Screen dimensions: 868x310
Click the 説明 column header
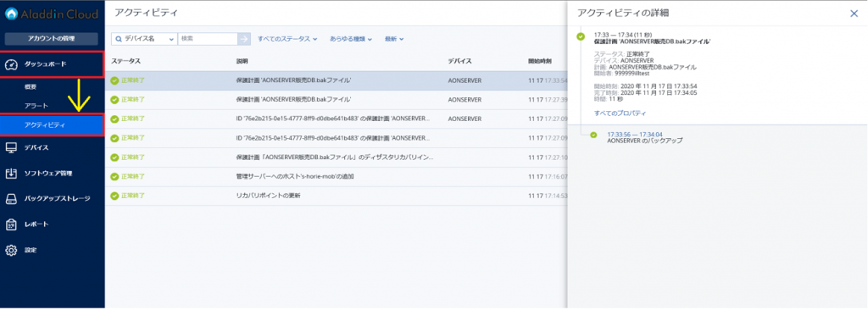click(242, 61)
